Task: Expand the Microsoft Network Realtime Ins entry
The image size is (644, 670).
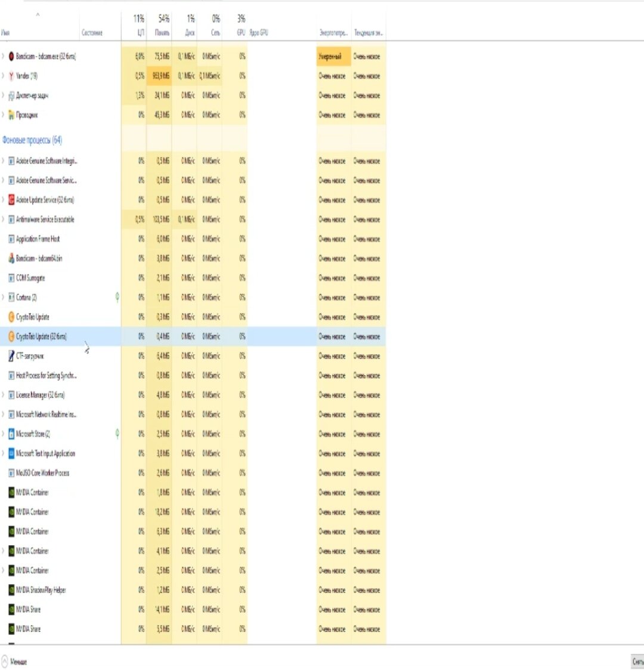Action: click(3, 415)
